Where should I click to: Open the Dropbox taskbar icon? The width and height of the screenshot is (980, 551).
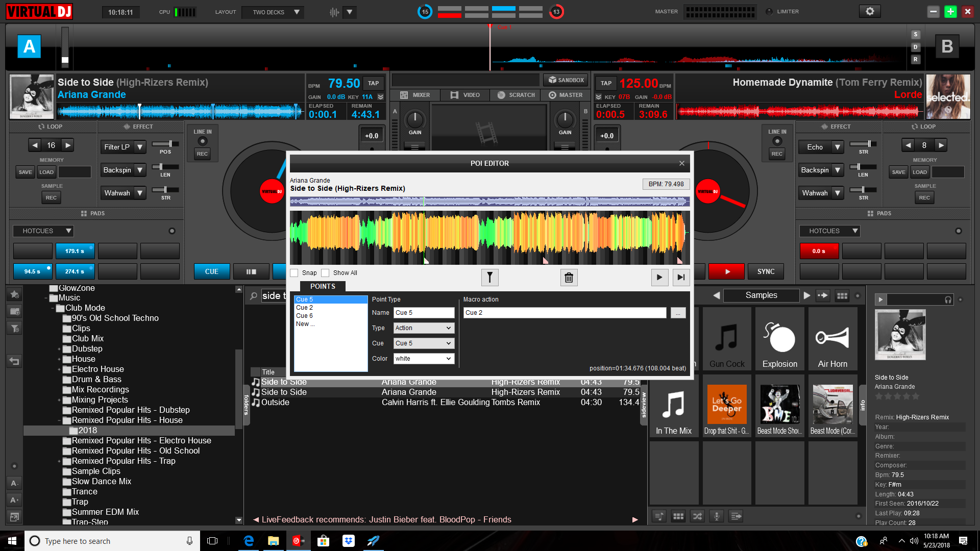click(349, 541)
